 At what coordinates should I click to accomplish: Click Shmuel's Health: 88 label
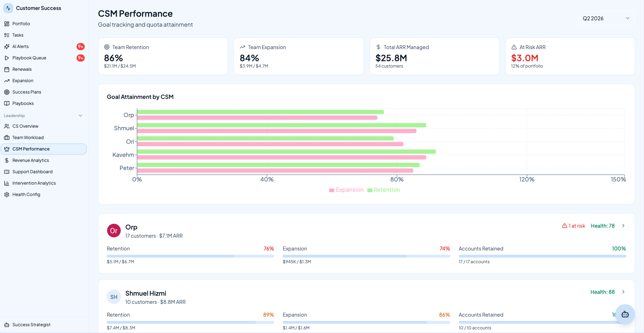602,292
